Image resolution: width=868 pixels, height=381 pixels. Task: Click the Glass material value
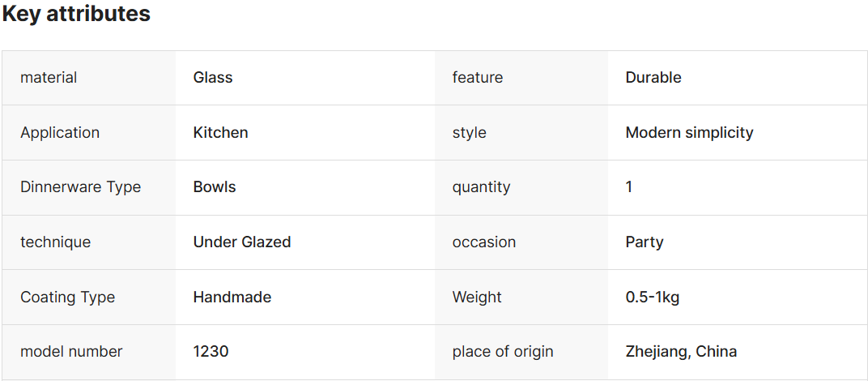(213, 78)
